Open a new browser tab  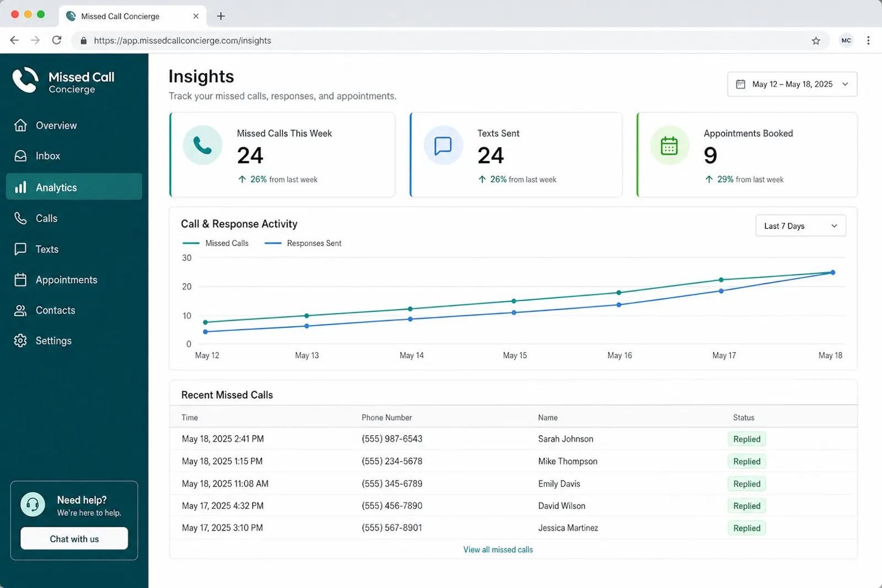pyautogui.click(x=220, y=16)
